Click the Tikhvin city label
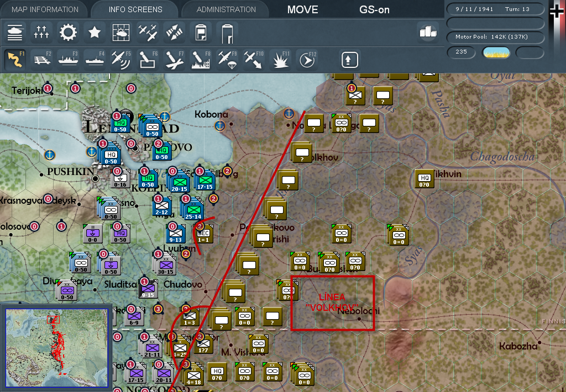Image resolution: width=566 pixels, height=392 pixels. click(447, 174)
